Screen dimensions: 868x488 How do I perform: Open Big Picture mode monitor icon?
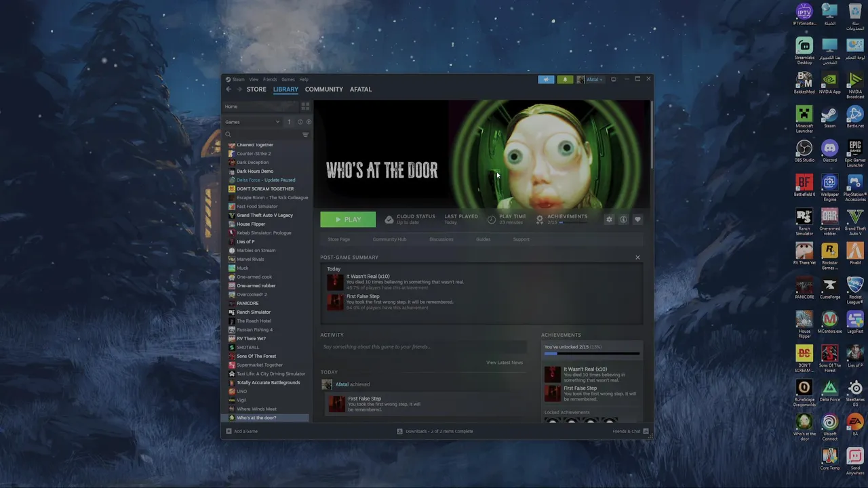[x=614, y=79]
